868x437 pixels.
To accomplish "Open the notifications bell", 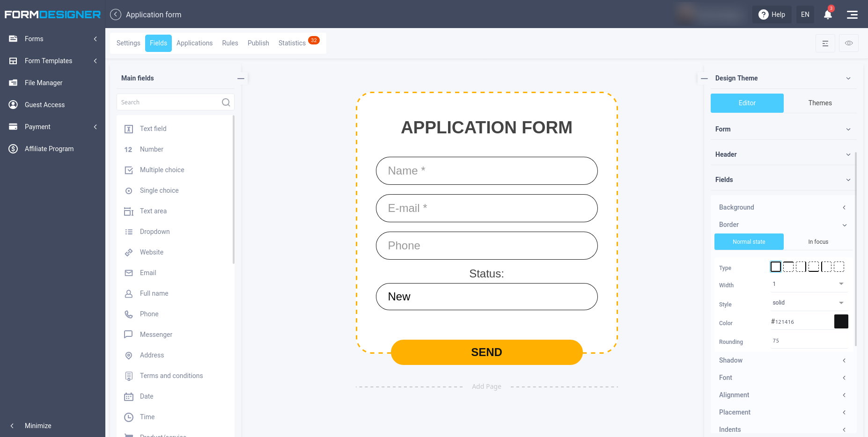I will [828, 15].
